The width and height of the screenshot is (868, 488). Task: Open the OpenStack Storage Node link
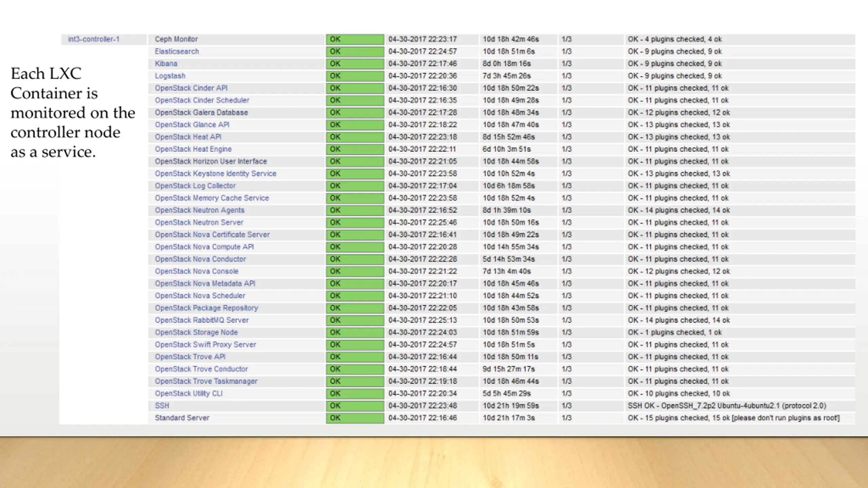(196, 332)
